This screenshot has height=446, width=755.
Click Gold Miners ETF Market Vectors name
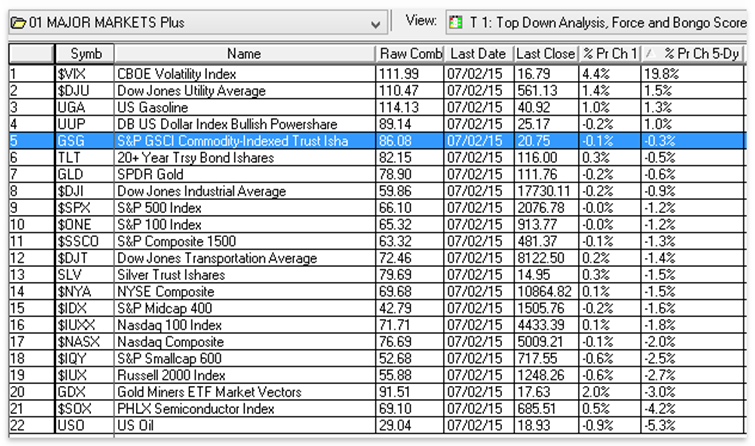[209, 392]
